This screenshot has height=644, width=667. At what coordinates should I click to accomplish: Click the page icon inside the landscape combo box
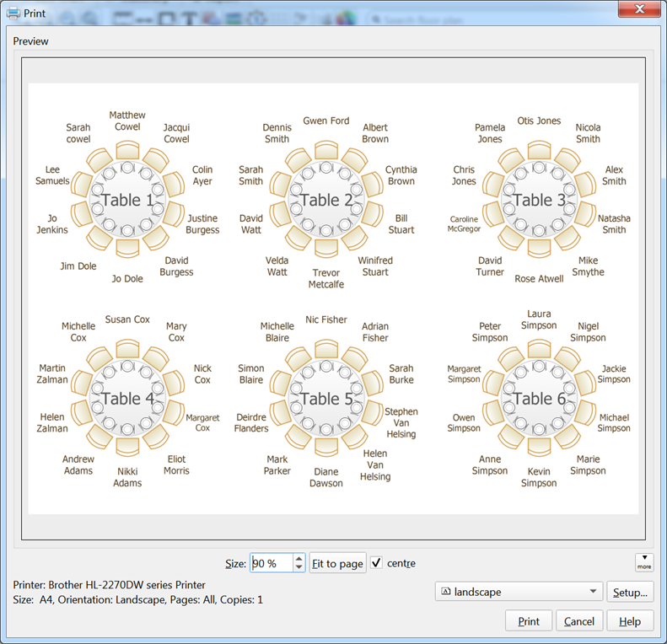(445, 592)
